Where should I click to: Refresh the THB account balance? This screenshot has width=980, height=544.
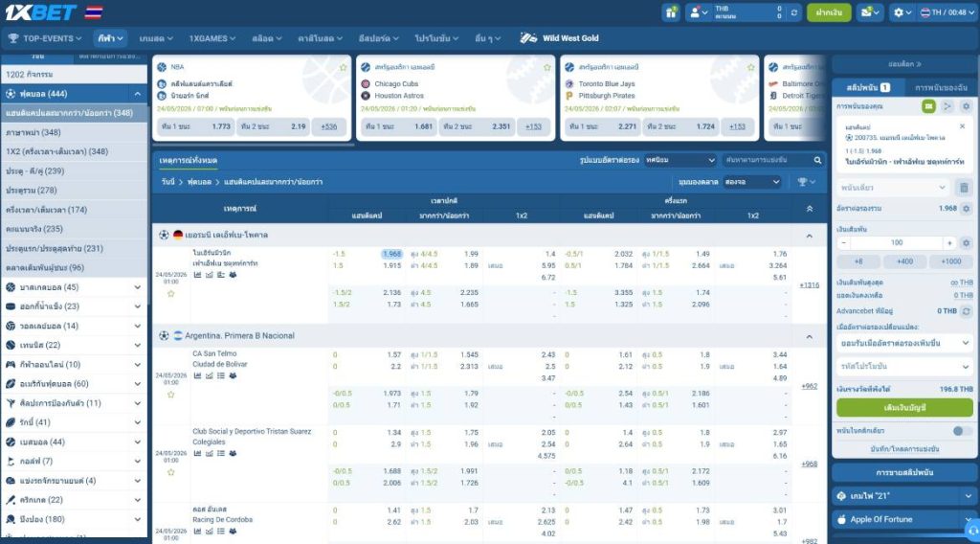tap(793, 11)
